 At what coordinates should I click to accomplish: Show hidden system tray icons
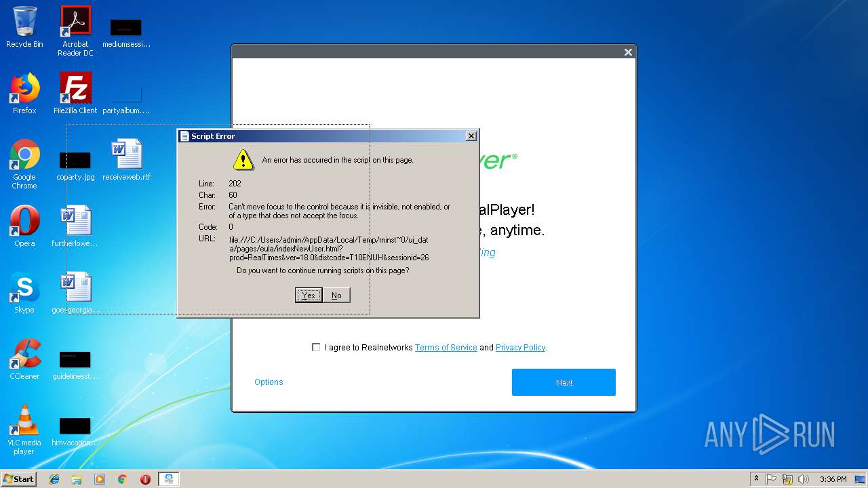coord(757,479)
